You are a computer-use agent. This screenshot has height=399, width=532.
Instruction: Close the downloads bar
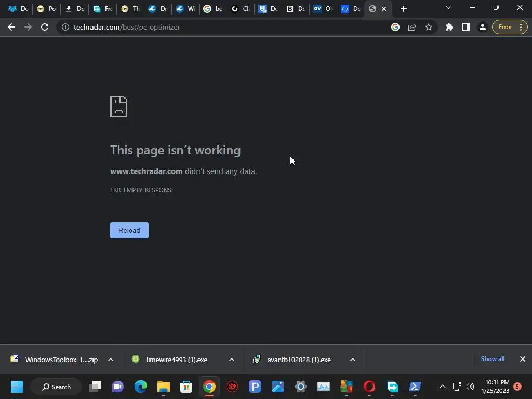coord(523,359)
